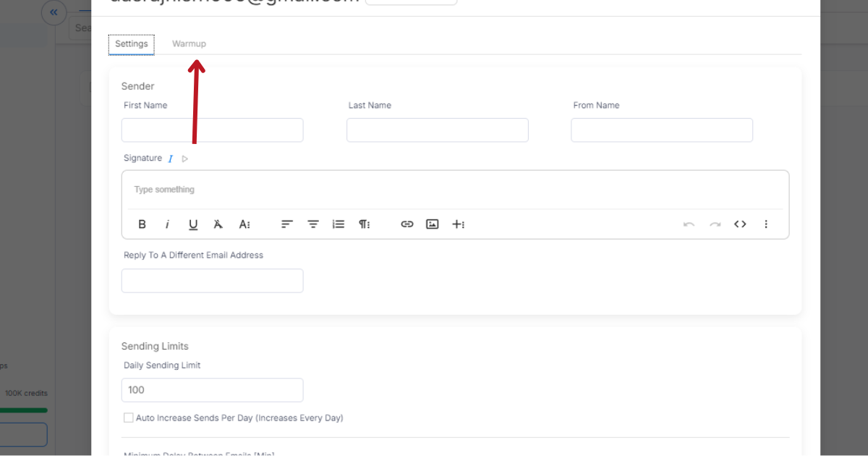The image size is (868, 456).
Task: Toggle underline formatting in signature editor
Action: pos(193,224)
